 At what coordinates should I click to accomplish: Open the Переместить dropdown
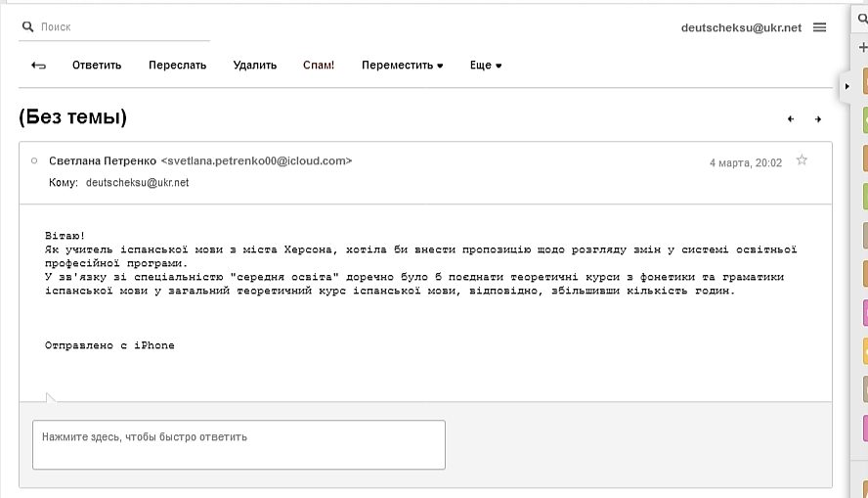(x=402, y=66)
